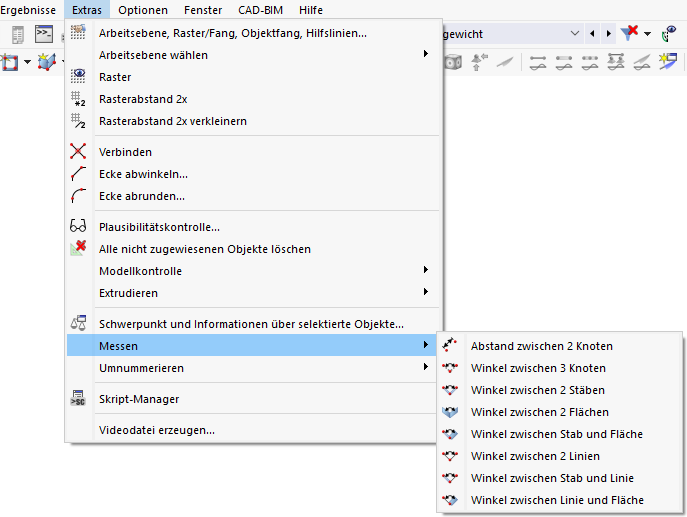Click the Verbinden cross icon
This screenshot has width=687, height=517.
point(78,152)
